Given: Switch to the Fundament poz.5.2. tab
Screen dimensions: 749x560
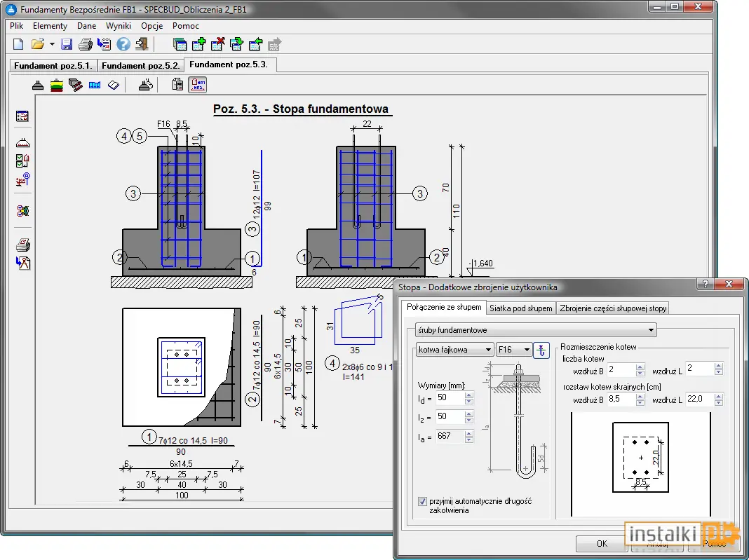Looking at the screenshot, I should 140,65.
